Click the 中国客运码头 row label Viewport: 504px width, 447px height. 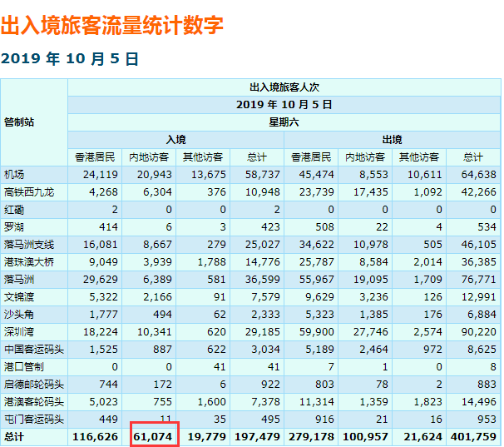click(x=34, y=350)
